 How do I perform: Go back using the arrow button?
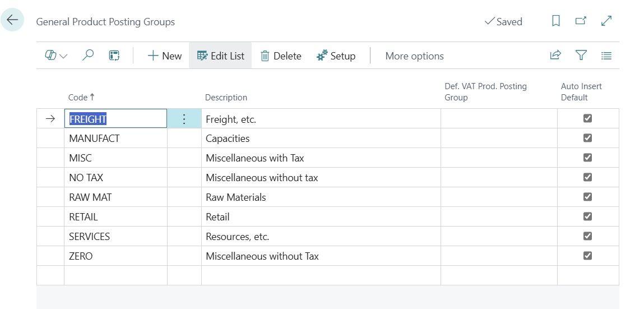[x=12, y=20]
